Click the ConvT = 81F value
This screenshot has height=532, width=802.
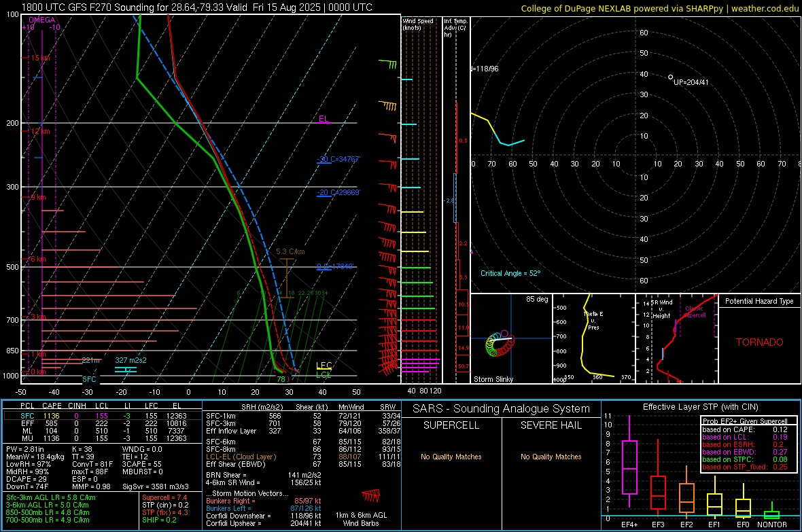(92, 464)
